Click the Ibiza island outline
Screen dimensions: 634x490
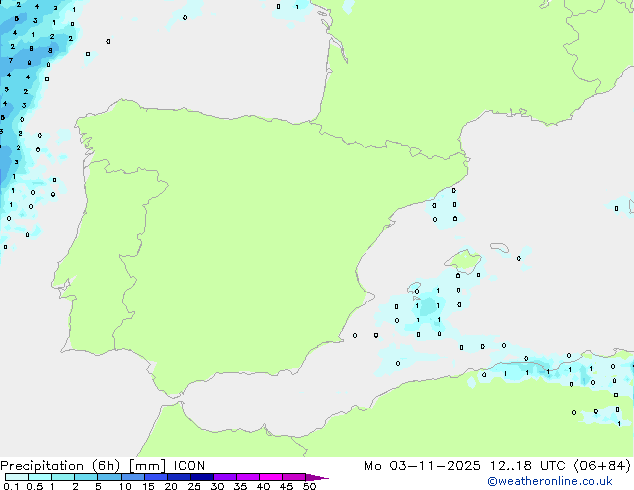414,287
